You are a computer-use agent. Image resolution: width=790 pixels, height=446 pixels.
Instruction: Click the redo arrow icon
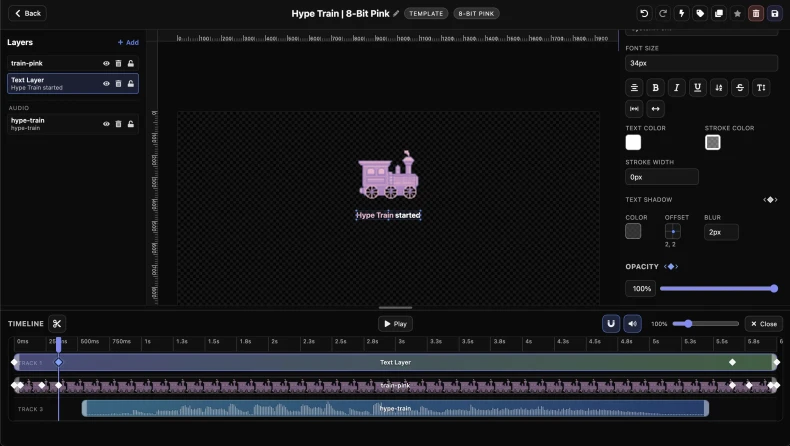coord(663,14)
